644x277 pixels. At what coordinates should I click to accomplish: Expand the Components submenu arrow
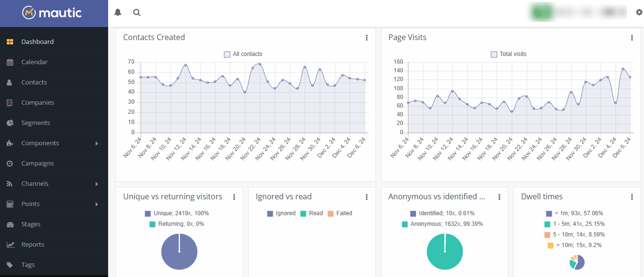tap(97, 143)
